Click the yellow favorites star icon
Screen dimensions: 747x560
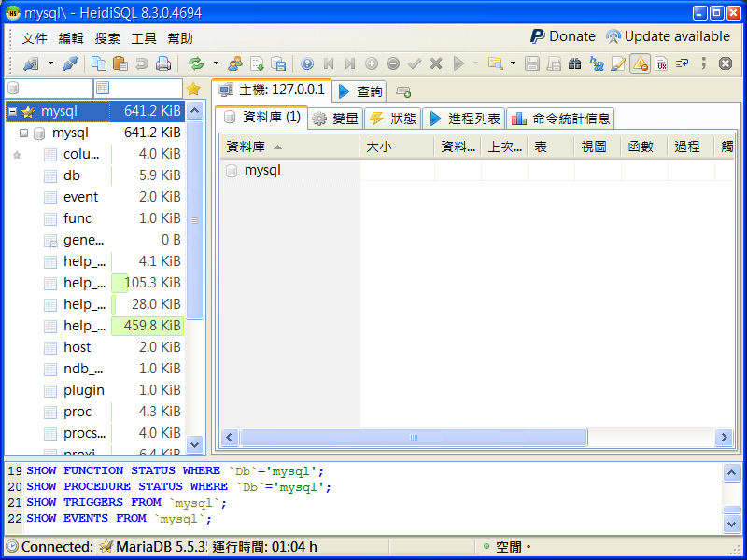[193, 89]
